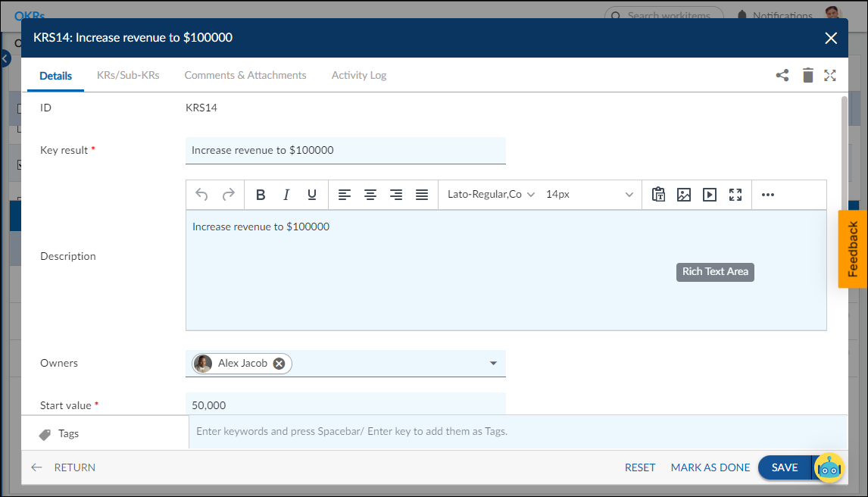Viewport: 868px width, 497px height.
Task: Switch to the Comments & Attachments tab
Action: pyautogui.click(x=245, y=75)
